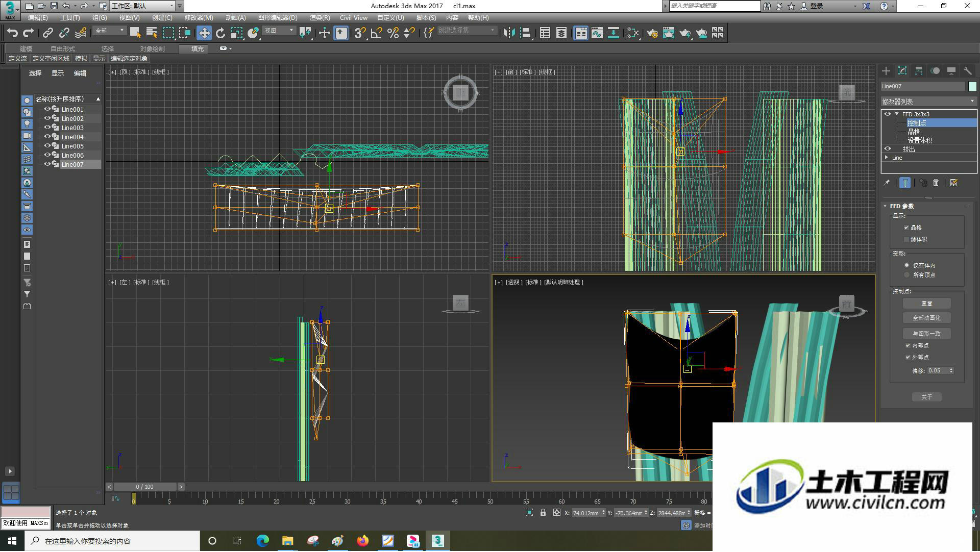Click Rectangular Selection Region icon
This screenshot has height=552, width=980.
168,33
